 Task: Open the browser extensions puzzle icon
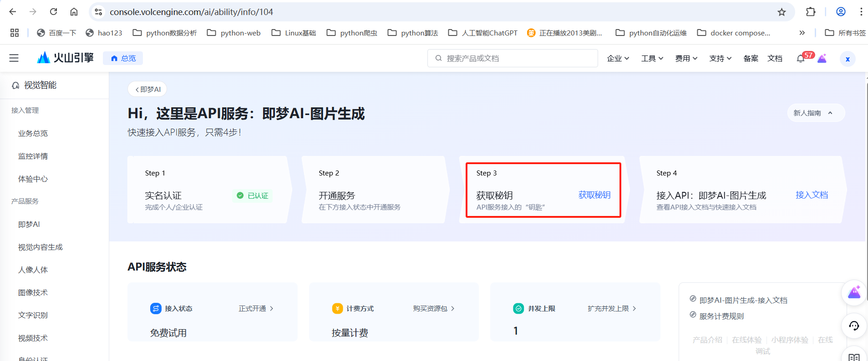[811, 12]
